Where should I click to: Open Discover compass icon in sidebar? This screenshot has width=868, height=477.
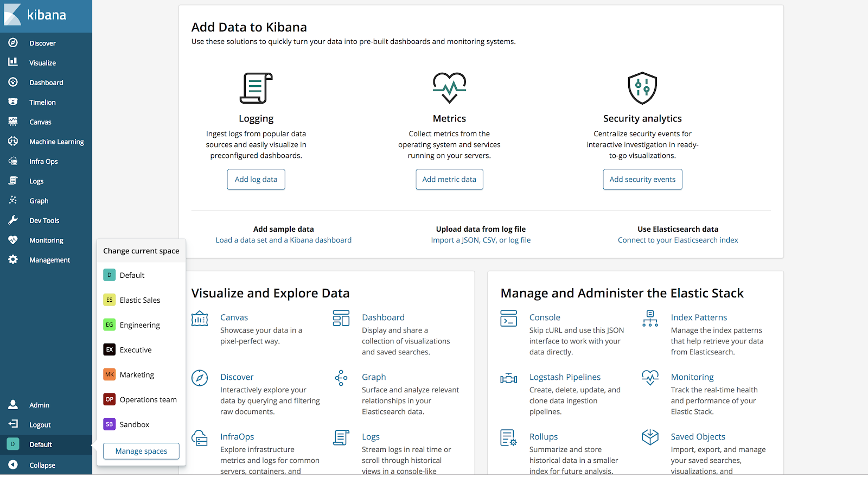tap(13, 43)
